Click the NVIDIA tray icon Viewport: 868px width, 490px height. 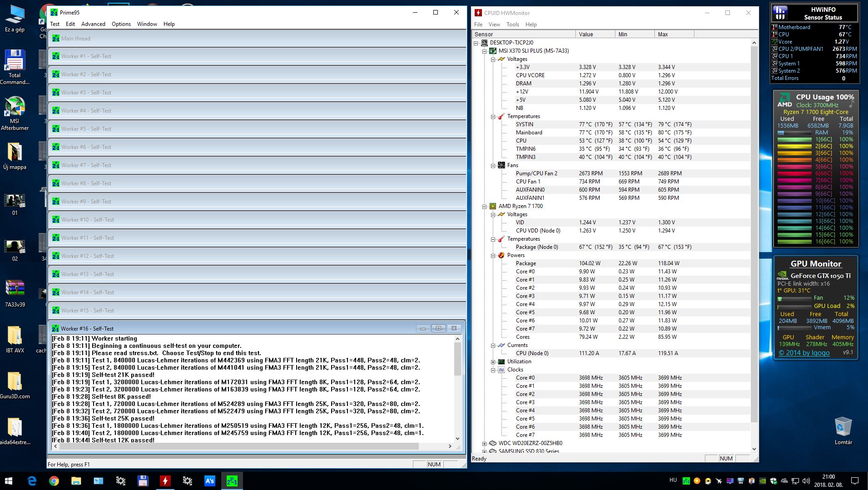click(763, 480)
